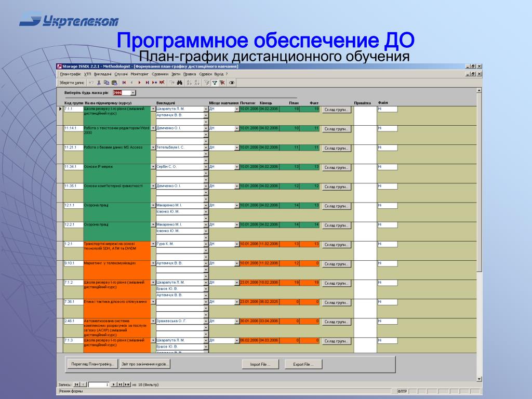Go to previous record via toolbar icon
Image resolution: width=532 pixels, height=399 pixels.
pyautogui.click(x=131, y=83)
